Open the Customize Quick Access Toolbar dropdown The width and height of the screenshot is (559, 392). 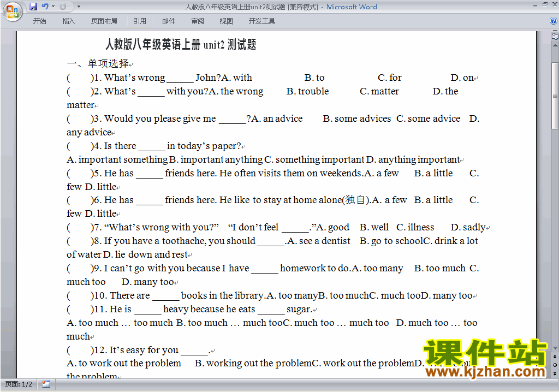pyautogui.click(x=79, y=7)
